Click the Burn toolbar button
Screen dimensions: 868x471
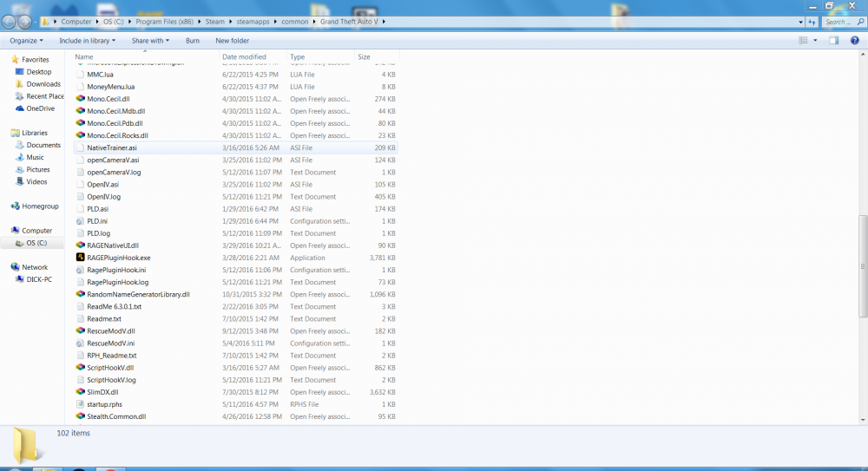pos(193,41)
